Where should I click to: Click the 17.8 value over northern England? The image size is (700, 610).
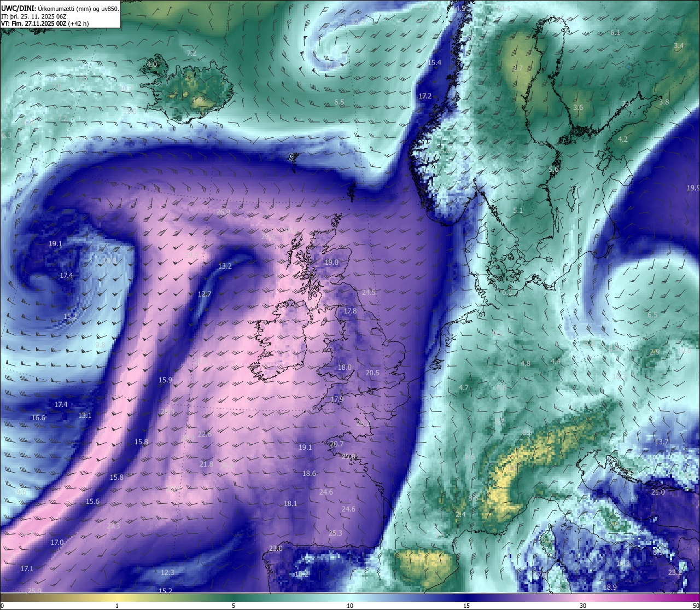350,311
